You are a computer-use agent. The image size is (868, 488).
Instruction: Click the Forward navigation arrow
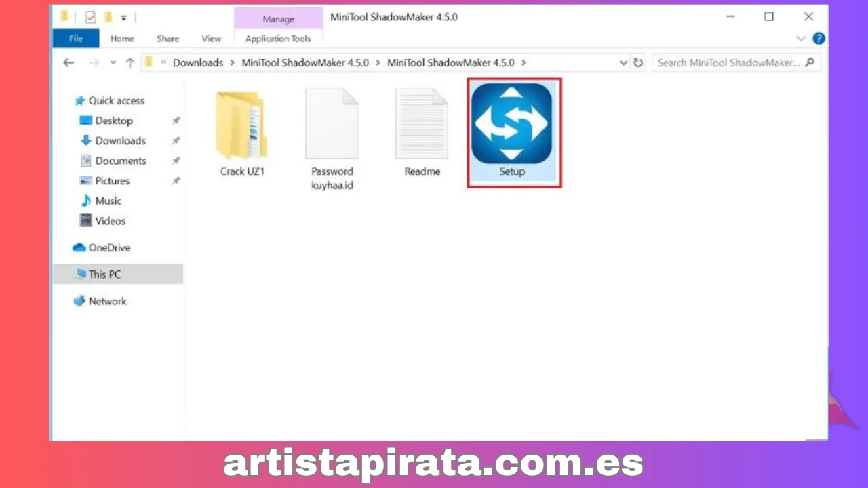(x=94, y=62)
